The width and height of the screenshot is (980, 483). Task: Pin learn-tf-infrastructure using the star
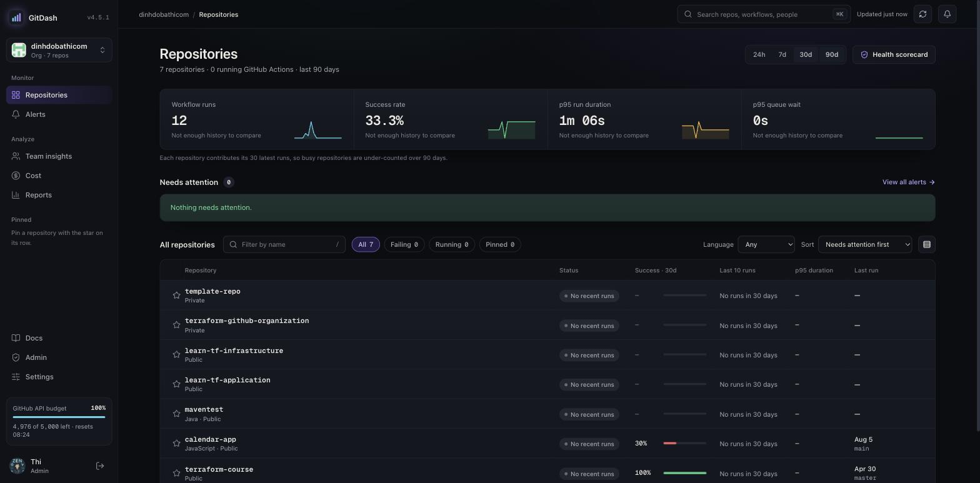176,355
